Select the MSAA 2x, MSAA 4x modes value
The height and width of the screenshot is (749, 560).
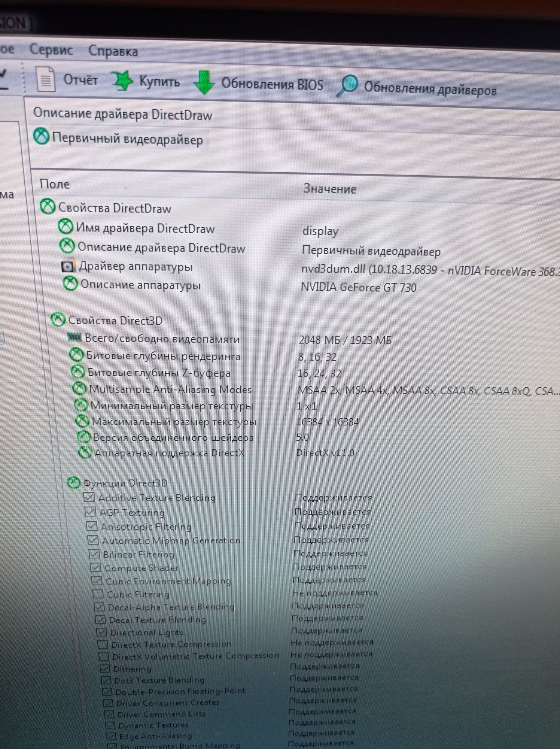[428, 391]
